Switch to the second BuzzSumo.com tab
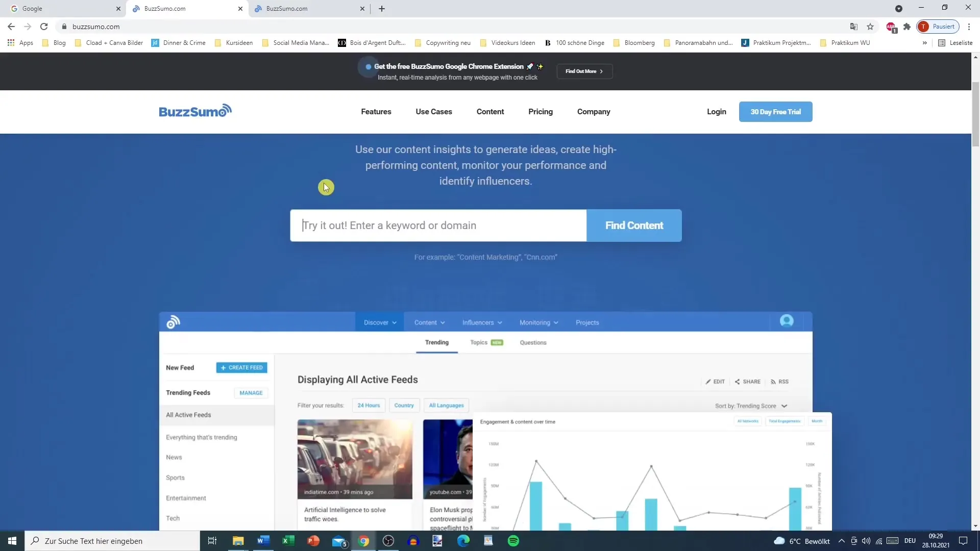The height and width of the screenshot is (551, 980). tap(310, 9)
